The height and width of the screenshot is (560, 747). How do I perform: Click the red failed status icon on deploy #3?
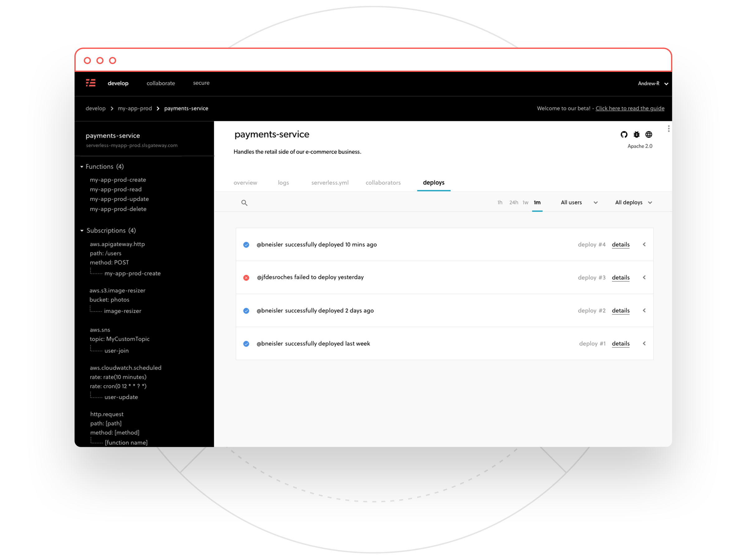(246, 278)
